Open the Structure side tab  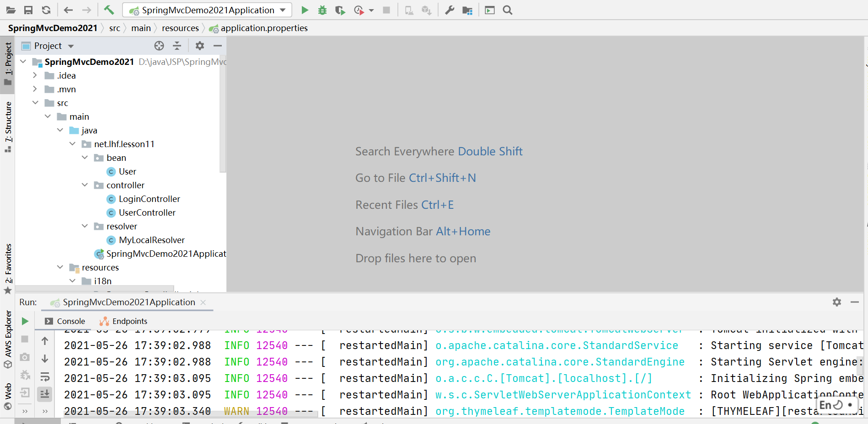point(8,127)
